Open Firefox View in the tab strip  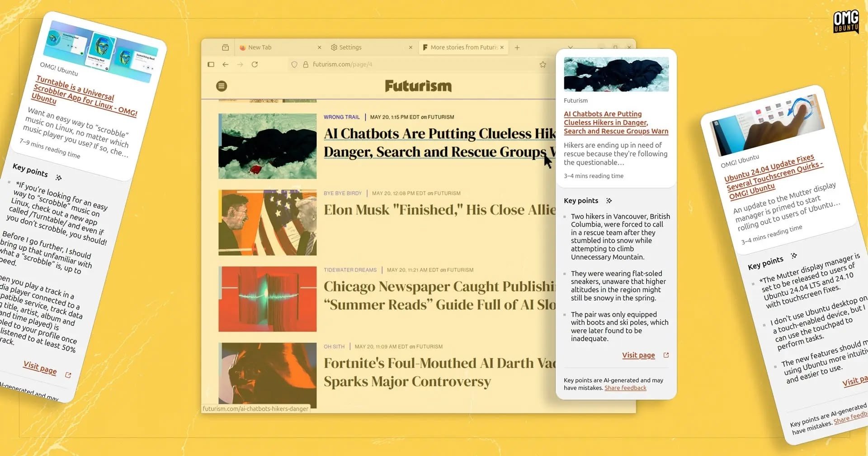pyautogui.click(x=225, y=47)
